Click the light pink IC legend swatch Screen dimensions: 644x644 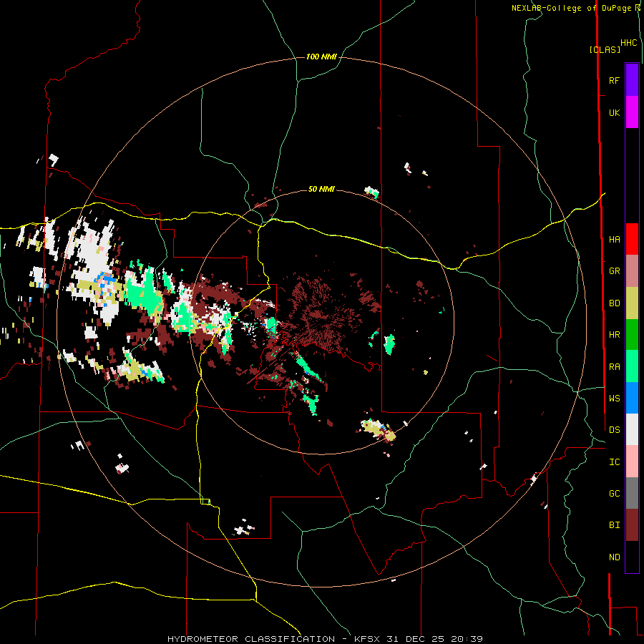tap(632, 462)
